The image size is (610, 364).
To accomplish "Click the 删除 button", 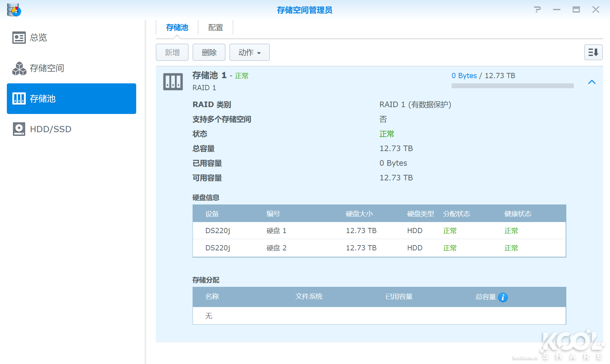I will coord(209,52).
